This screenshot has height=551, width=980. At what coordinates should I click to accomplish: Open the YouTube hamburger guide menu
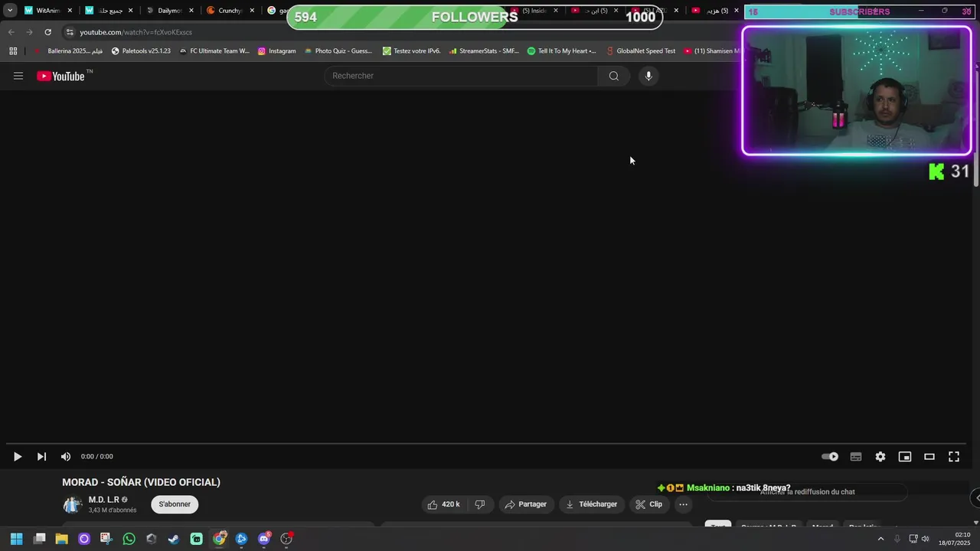(18, 76)
